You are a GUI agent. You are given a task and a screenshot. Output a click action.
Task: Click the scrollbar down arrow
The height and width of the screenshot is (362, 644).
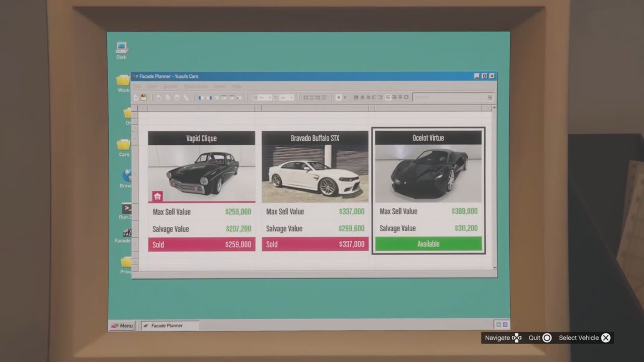click(494, 268)
